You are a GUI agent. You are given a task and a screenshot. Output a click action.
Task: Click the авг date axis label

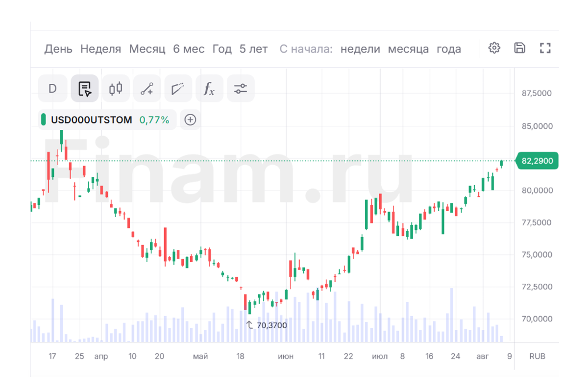tap(483, 356)
